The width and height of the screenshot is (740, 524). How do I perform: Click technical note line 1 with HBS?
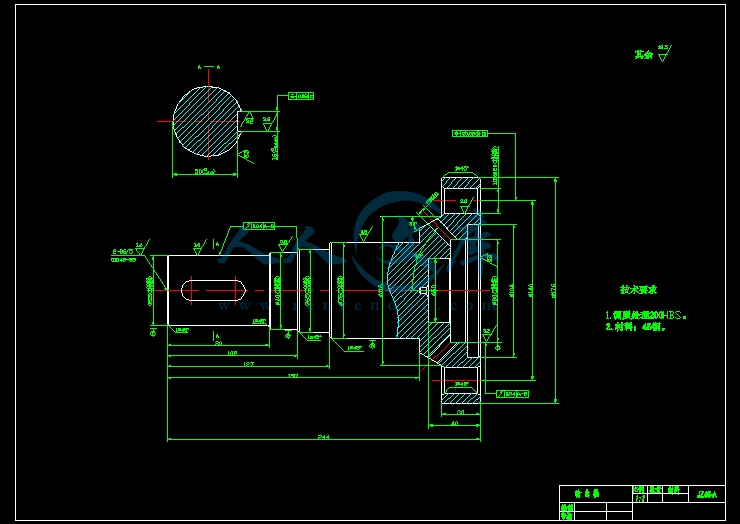tap(646, 314)
